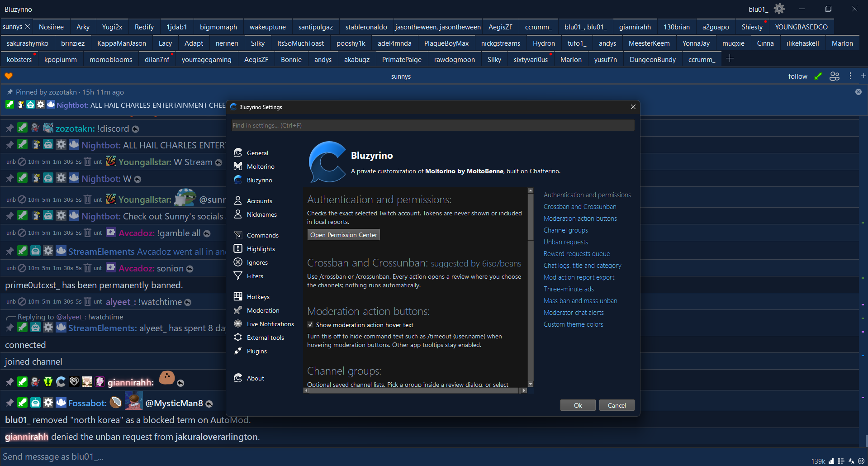Jump to Reward requests queue section
This screenshot has width=868, height=466.
(577, 254)
